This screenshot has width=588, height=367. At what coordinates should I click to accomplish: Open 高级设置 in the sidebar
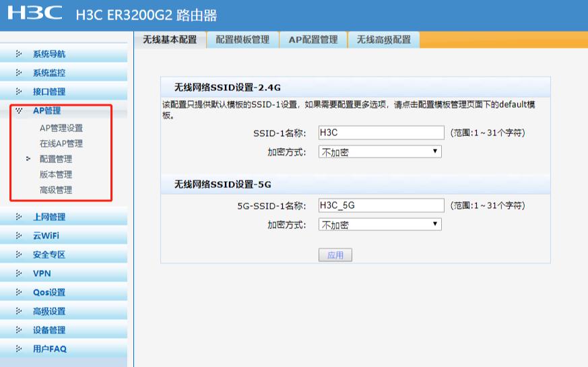point(49,311)
